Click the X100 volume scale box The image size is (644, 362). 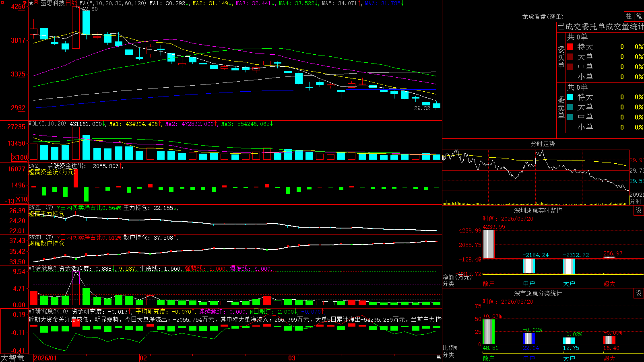20,157
